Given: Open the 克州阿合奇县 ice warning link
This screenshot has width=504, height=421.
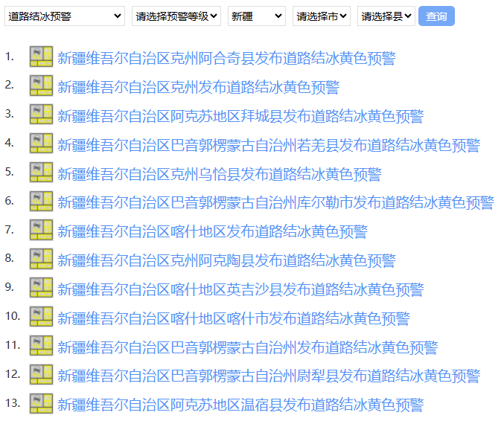Looking at the screenshot, I should tap(226, 58).
